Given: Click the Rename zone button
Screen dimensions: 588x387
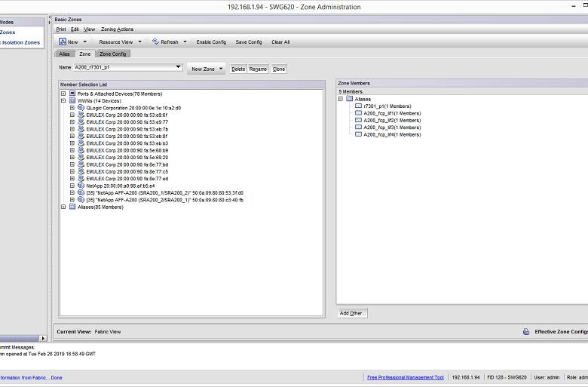Looking at the screenshot, I should [x=258, y=69].
